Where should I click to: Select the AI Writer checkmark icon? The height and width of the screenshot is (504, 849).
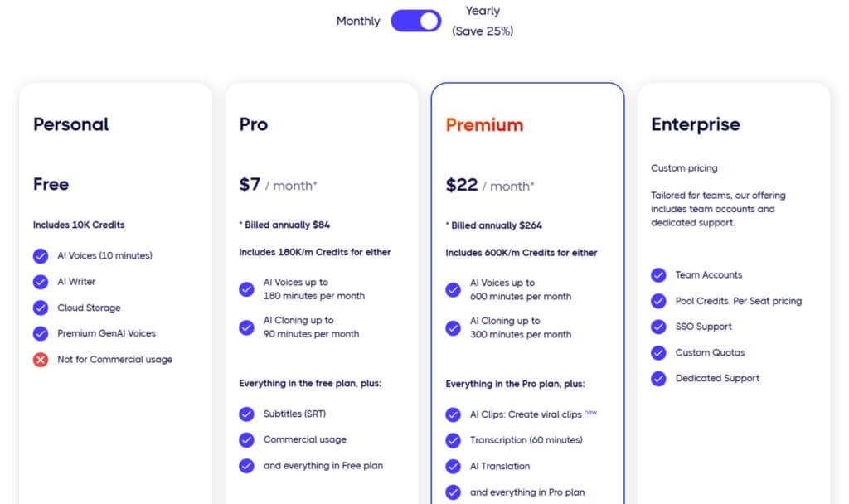pyautogui.click(x=41, y=281)
